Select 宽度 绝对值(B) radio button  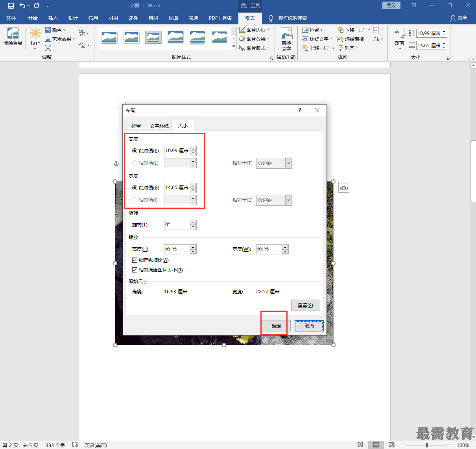point(135,188)
